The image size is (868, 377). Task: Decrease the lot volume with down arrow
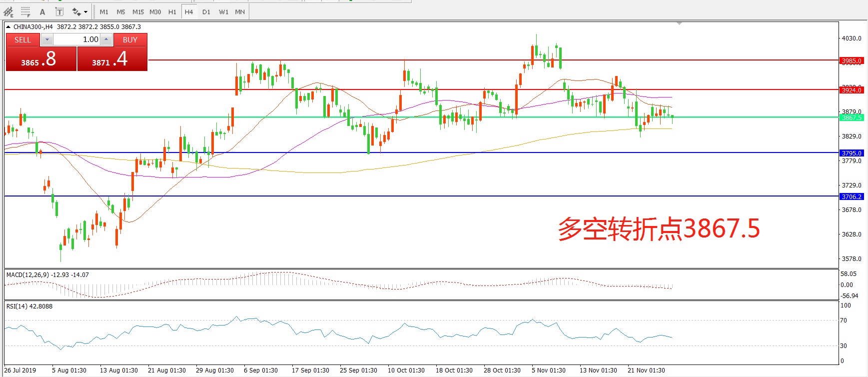pyautogui.click(x=47, y=39)
